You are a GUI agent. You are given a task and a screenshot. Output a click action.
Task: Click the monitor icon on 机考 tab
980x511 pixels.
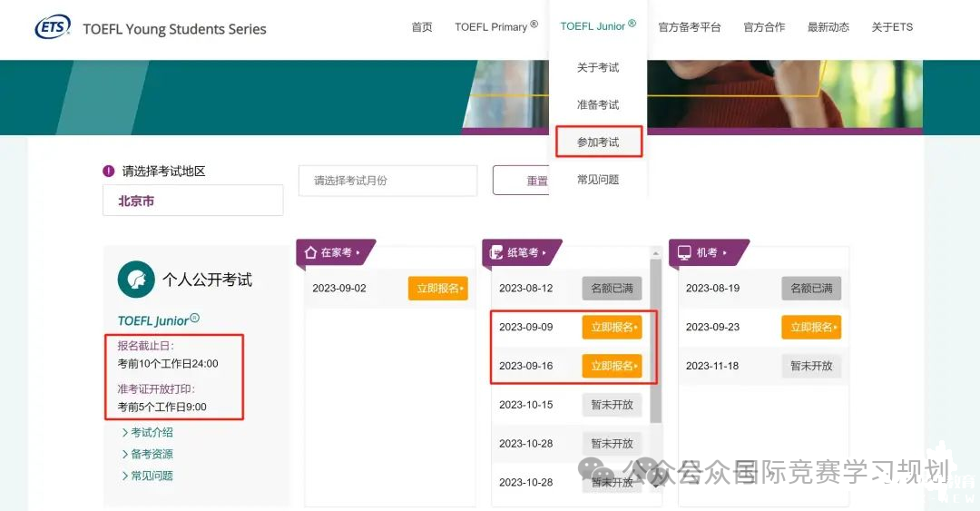[684, 252]
